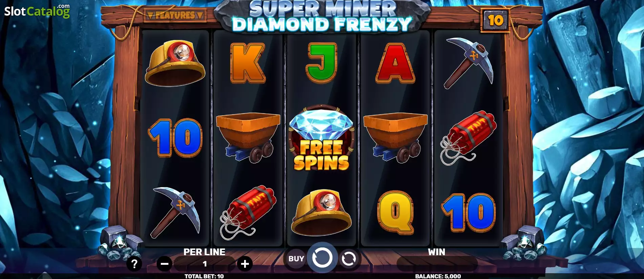Click the central spin button
This screenshot has height=279, width=644.
click(x=322, y=258)
